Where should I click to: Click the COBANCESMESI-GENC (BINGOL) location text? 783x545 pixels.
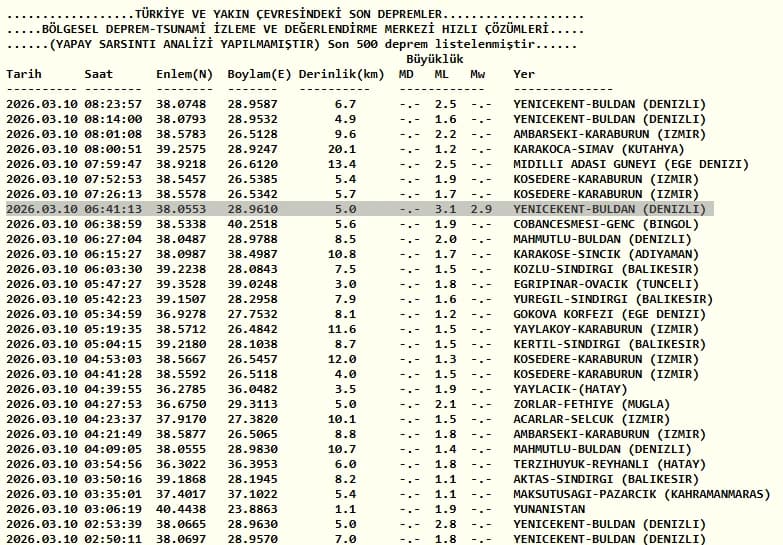click(x=606, y=224)
